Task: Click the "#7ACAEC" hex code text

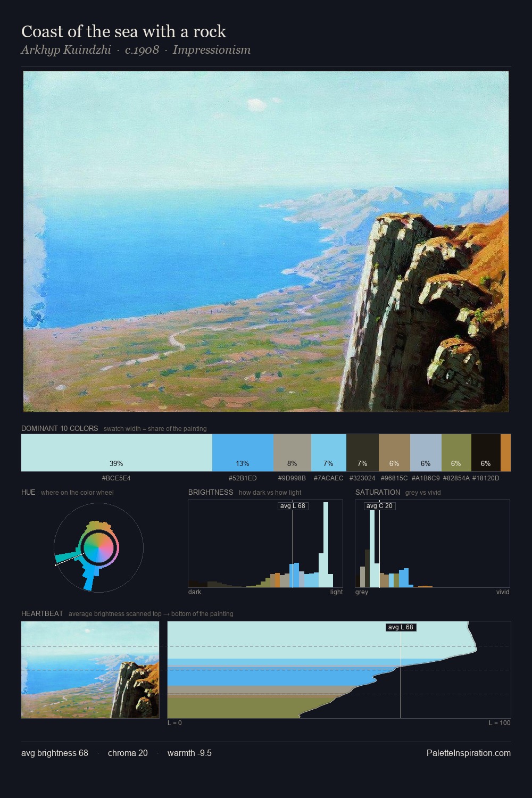Action: coord(329,478)
